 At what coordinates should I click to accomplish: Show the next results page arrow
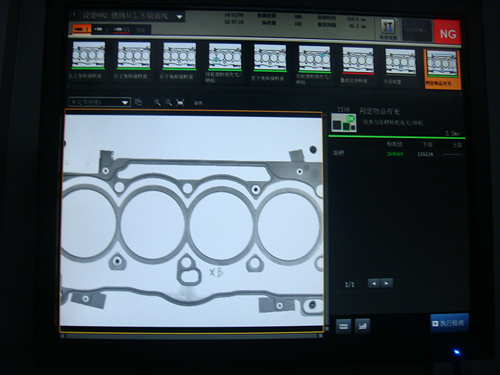387,283
